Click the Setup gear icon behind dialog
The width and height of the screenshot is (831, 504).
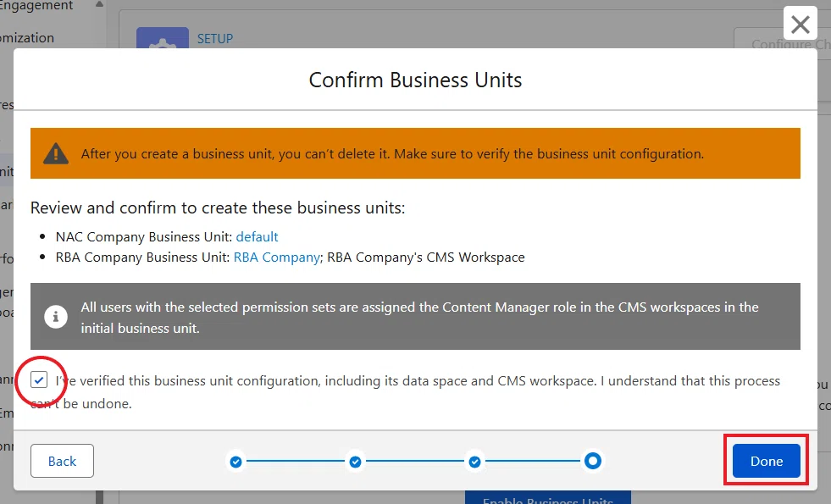(162, 38)
